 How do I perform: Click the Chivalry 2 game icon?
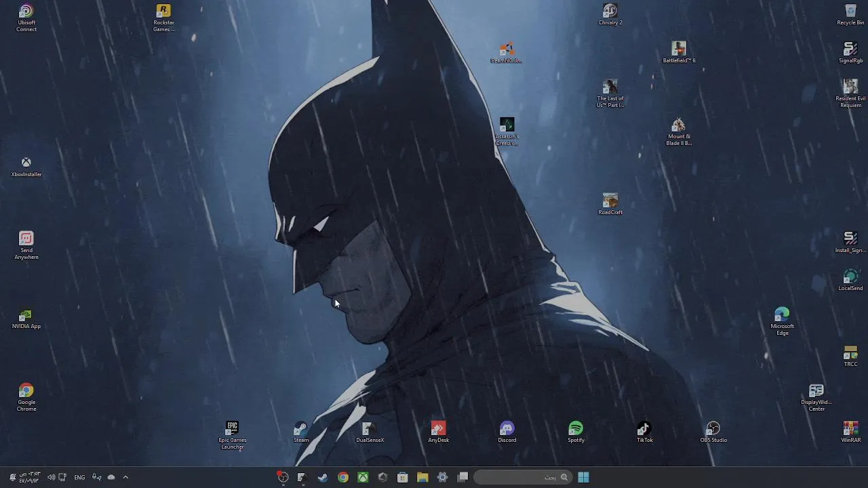point(610,15)
